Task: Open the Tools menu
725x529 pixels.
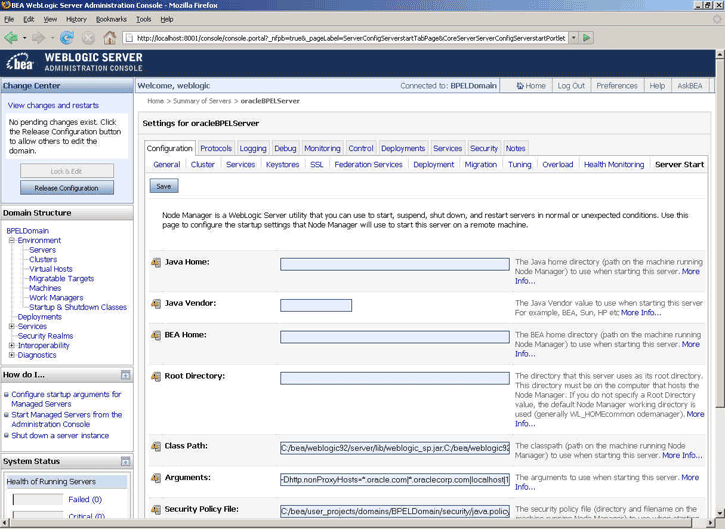Action: pyautogui.click(x=143, y=19)
